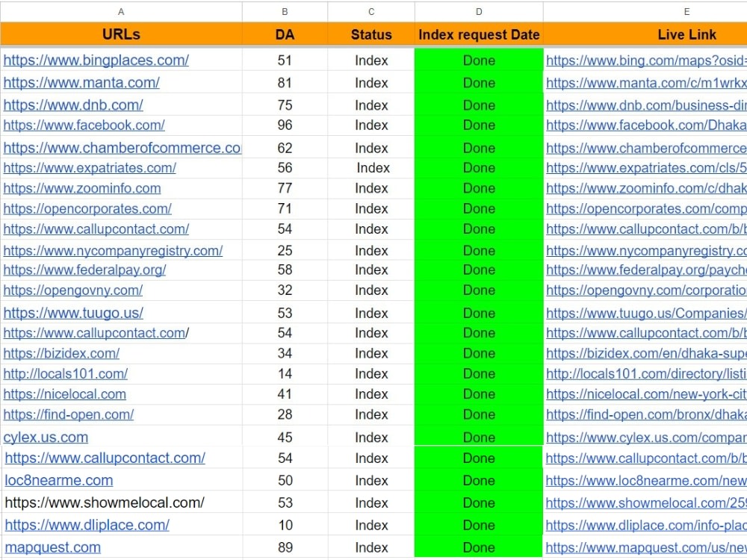Click the Status header cell
This screenshot has height=560, width=747.
(x=371, y=34)
